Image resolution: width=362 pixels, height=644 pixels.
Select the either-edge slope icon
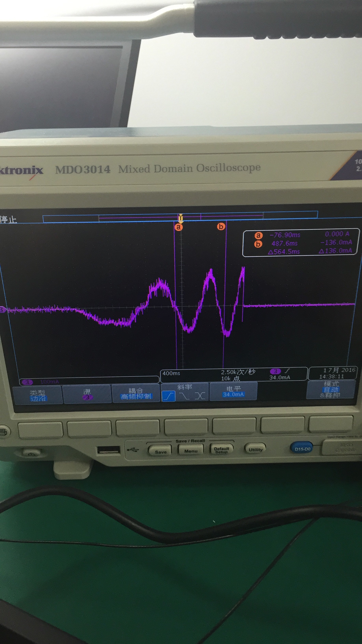[x=200, y=396]
